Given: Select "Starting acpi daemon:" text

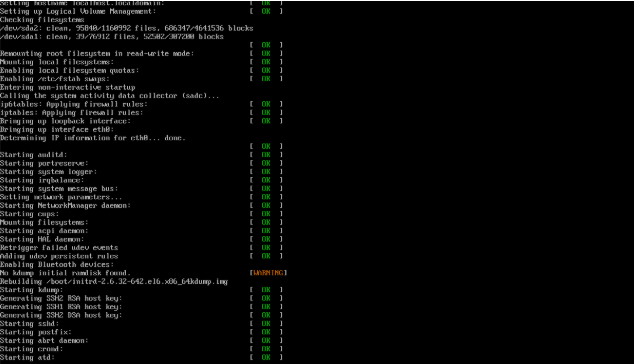Looking at the screenshot, I should click(x=44, y=231).
